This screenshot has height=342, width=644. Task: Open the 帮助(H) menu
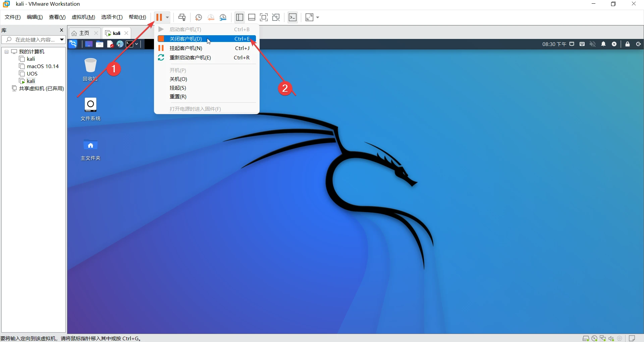pyautogui.click(x=138, y=17)
